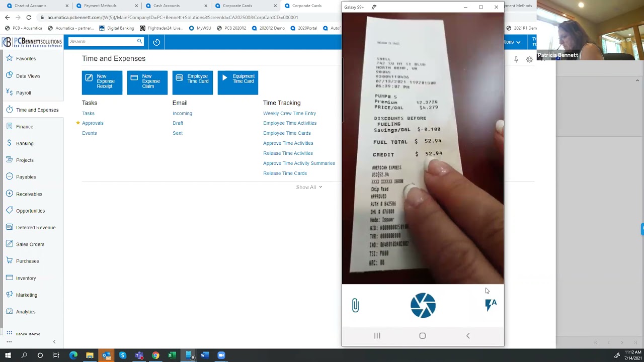Open the Marketing workspace
The width and height of the screenshot is (644, 362).
[x=27, y=295]
